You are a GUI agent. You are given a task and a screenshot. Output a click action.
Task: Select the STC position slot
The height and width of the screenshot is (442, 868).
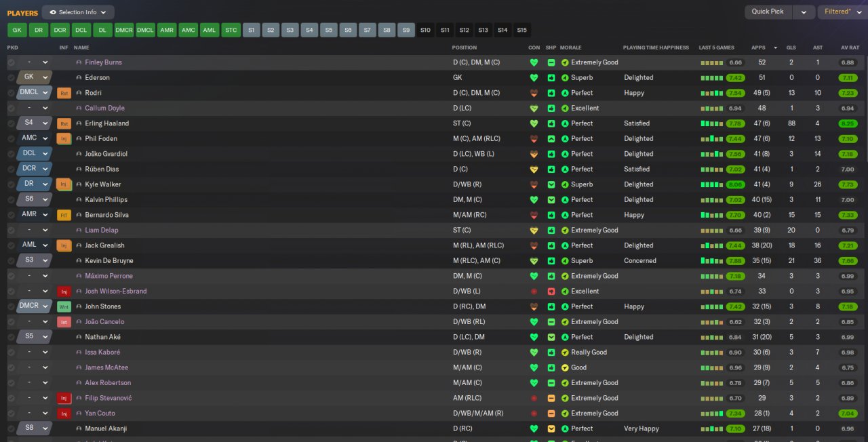tap(231, 30)
